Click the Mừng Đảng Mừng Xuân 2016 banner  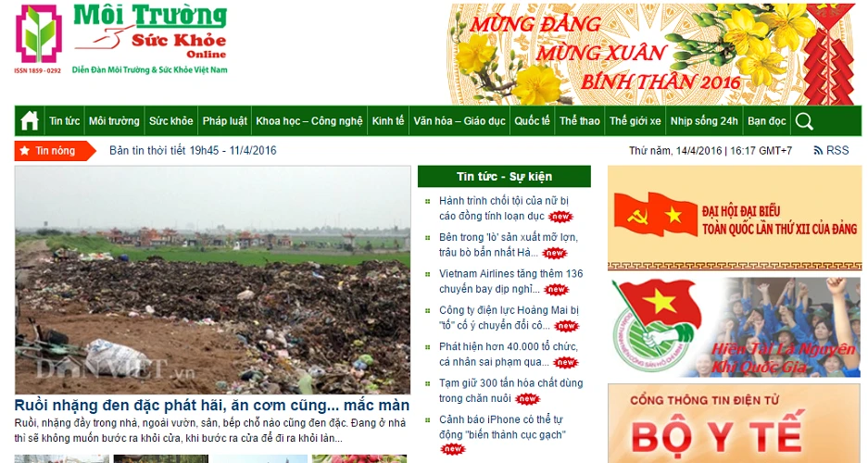tap(653, 54)
